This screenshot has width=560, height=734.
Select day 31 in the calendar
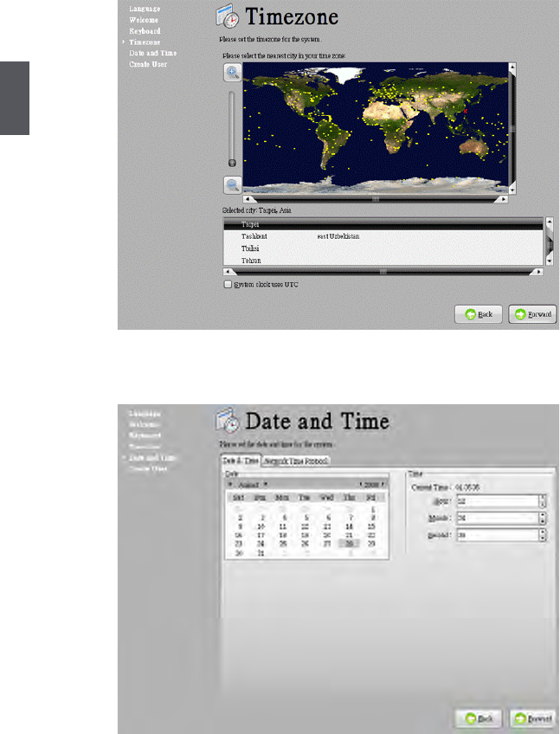(261, 553)
